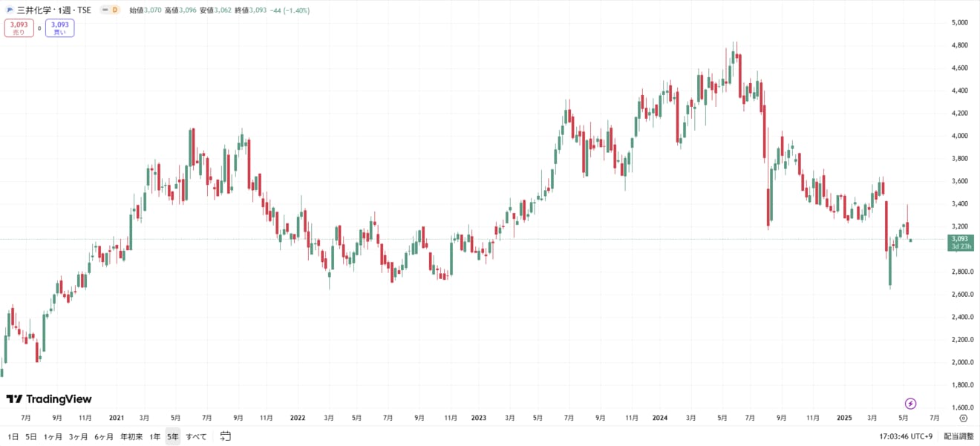Click the Mitsui Chemicals symbol flag icon
The image size is (980, 446).
pyautogui.click(x=10, y=10)
